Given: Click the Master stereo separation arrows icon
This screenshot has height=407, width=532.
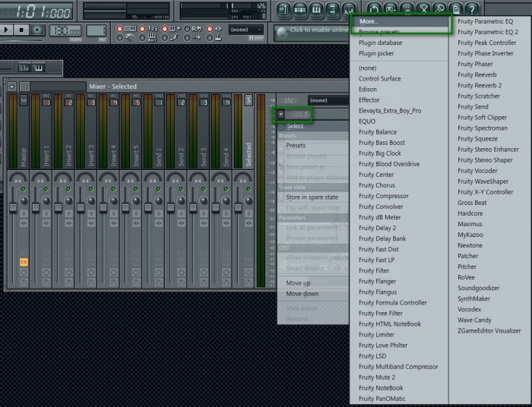Looking at the screenshot, I should (x=24, y=223).
